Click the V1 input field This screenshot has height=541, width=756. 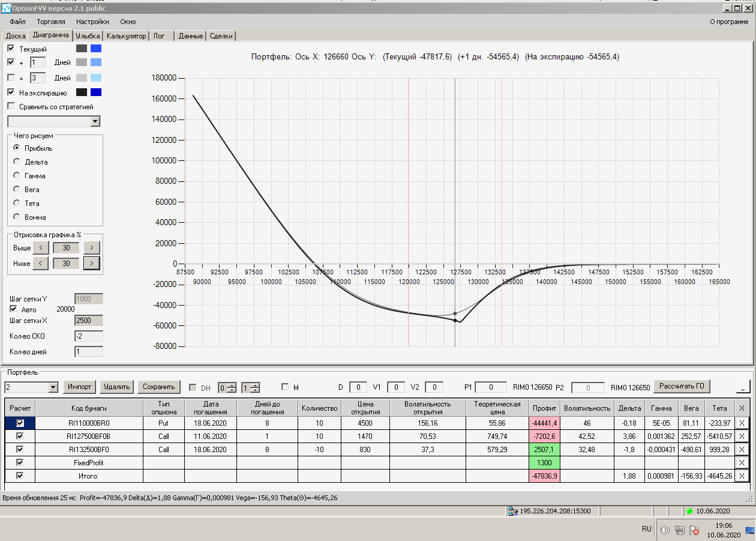pyautogui.click(x=396, y=387)
